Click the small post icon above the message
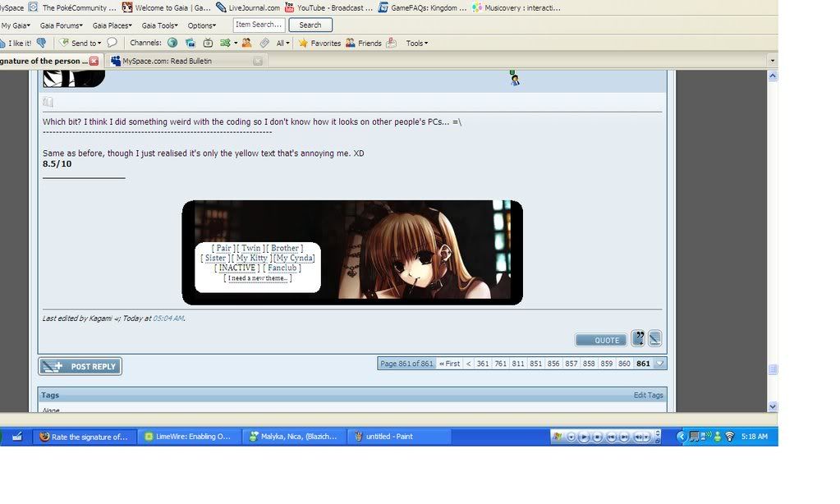 click(48, 102)
